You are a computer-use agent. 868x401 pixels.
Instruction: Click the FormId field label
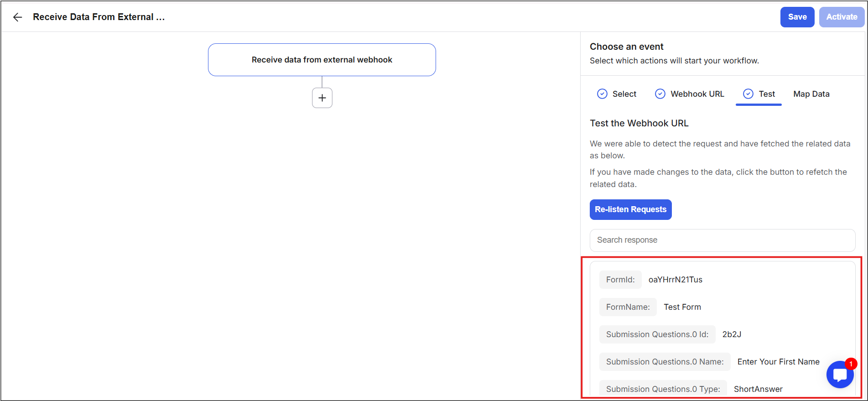(620, 280)
